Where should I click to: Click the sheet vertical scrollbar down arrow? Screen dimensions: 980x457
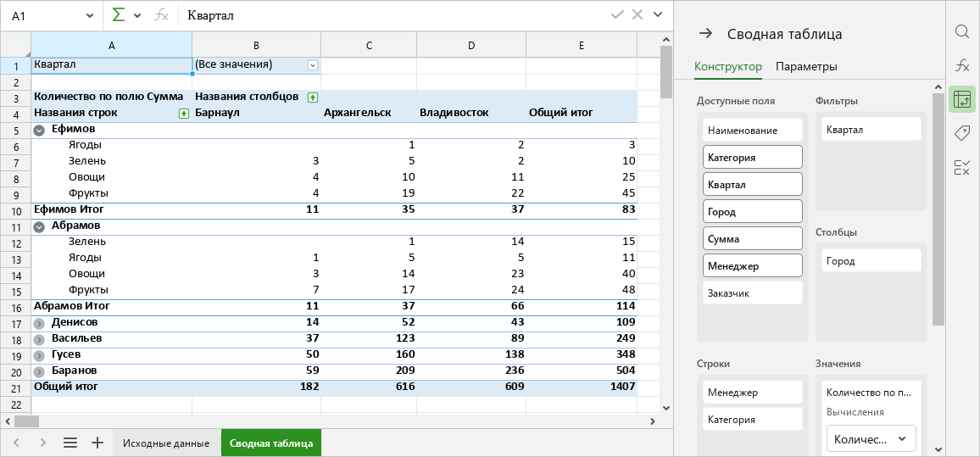[x=665, y=408]
